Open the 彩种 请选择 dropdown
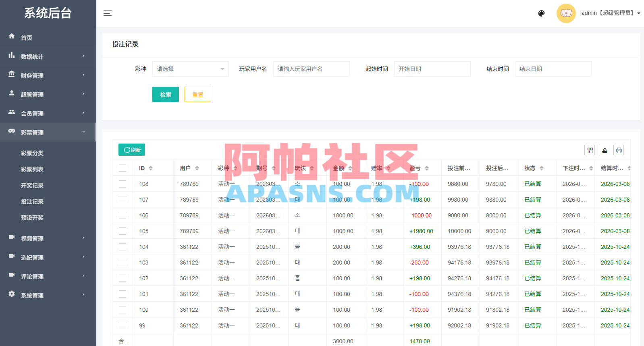This screenshot has width=644, height=346. tap(191, 69)
